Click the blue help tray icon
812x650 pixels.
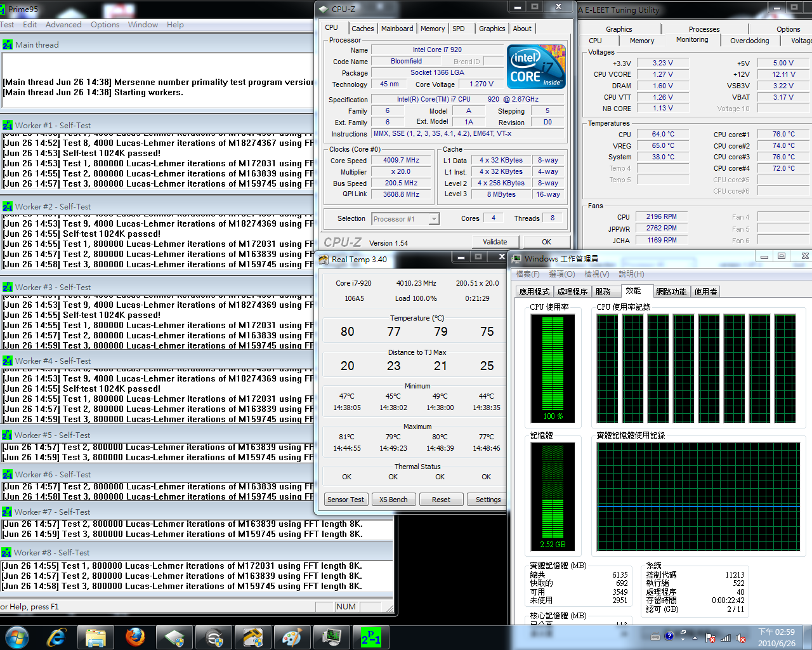[x=669, y=636]
